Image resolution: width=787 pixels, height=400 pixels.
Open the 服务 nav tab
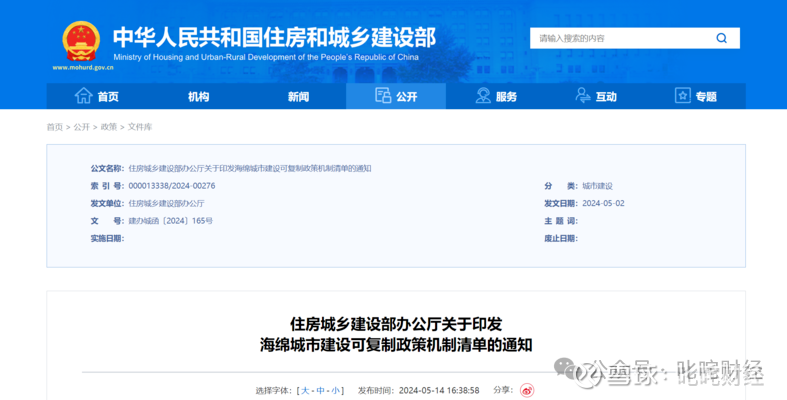coord(496,96)
